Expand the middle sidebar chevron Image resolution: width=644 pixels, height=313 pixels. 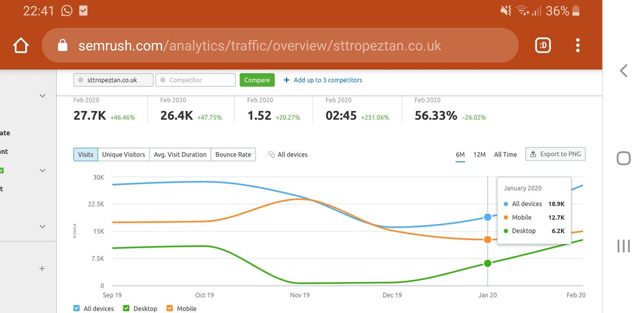click(x=42, y=170)
